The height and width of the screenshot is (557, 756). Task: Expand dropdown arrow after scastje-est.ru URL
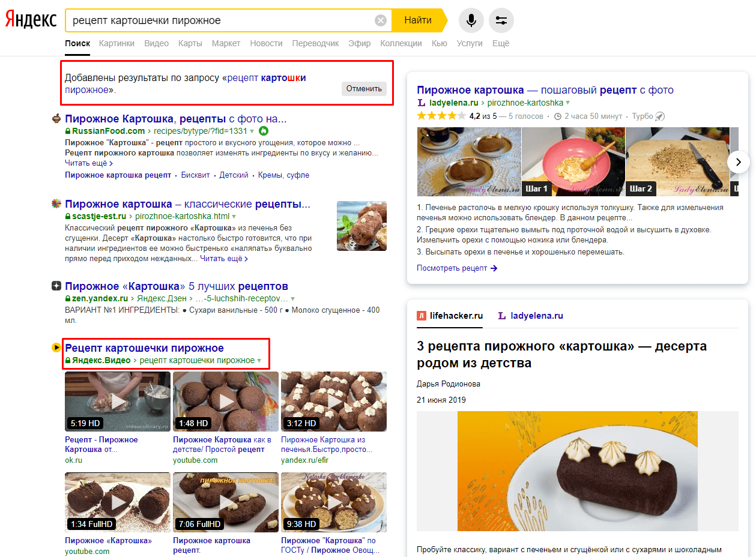coord(234,217)
